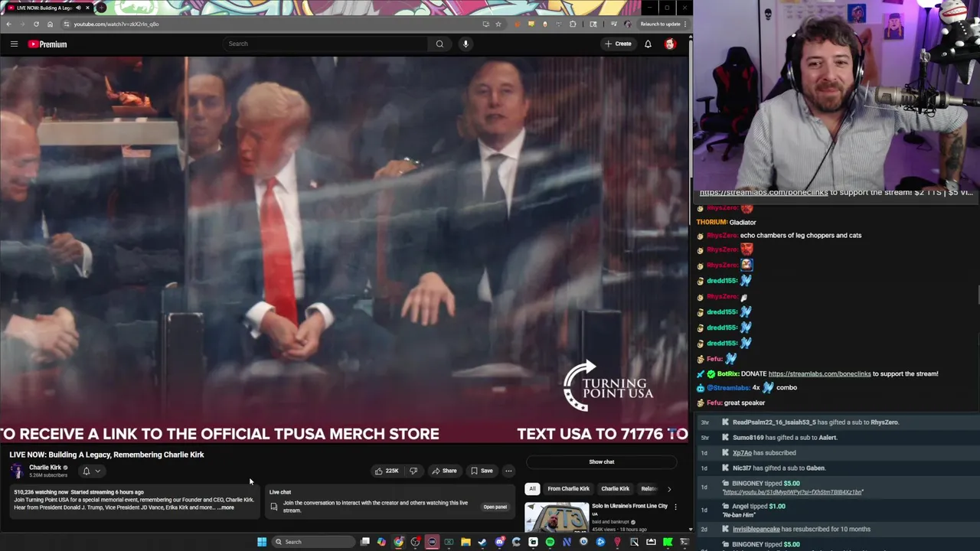The image size is (980, 551).
Task: Click the page scrollbar down arrow
Action: pos(690,529)
